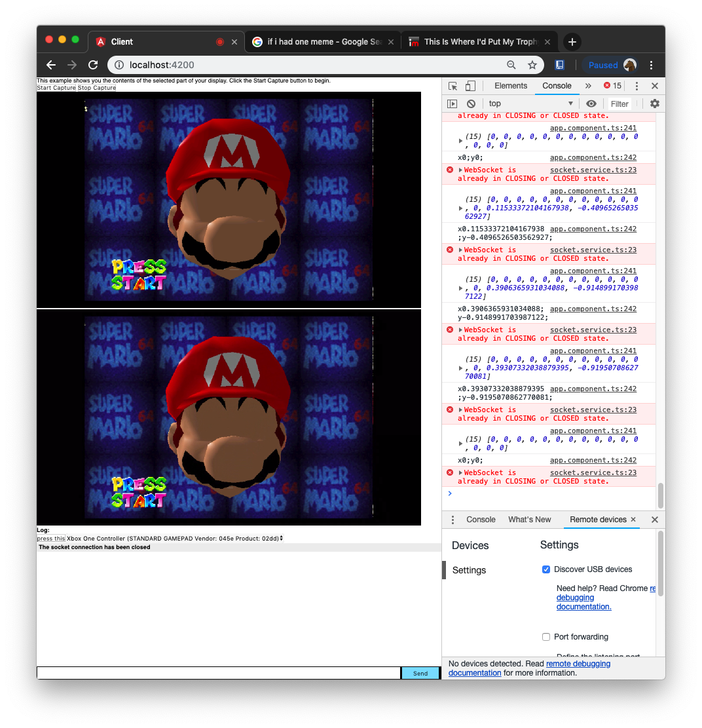Open DevTools customize three-dot menu
The image size is (702, 728).
tap(637, 86)
